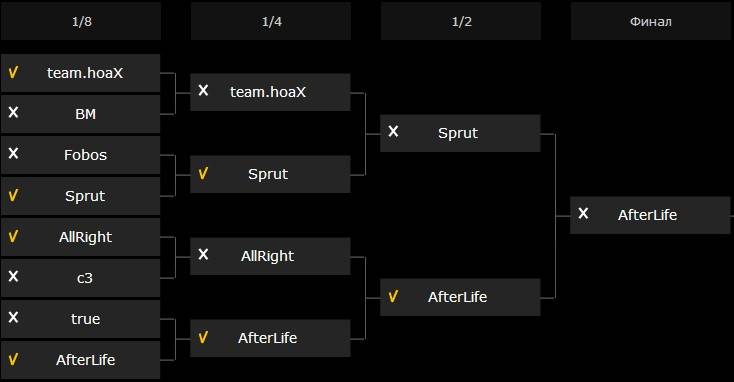Click the yellow checkmark beside team.hoaX in 1/8
The image size is (734, 382).
13,73
